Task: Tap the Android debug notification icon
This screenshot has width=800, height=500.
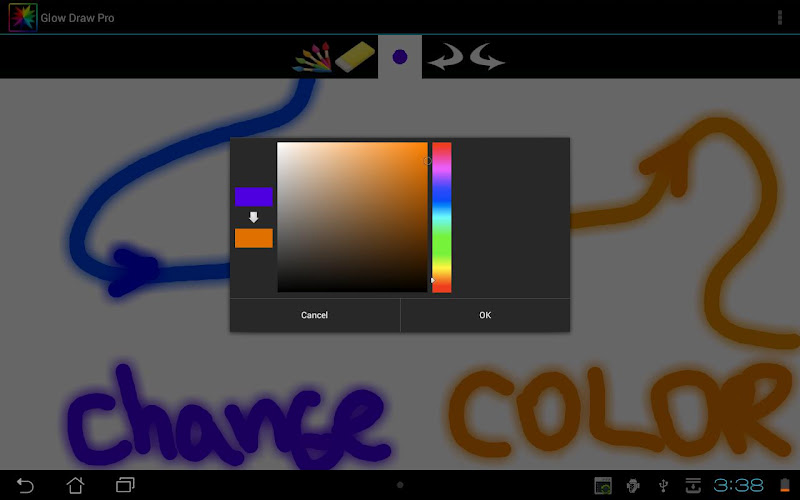Action: click(x=632, y=486)
